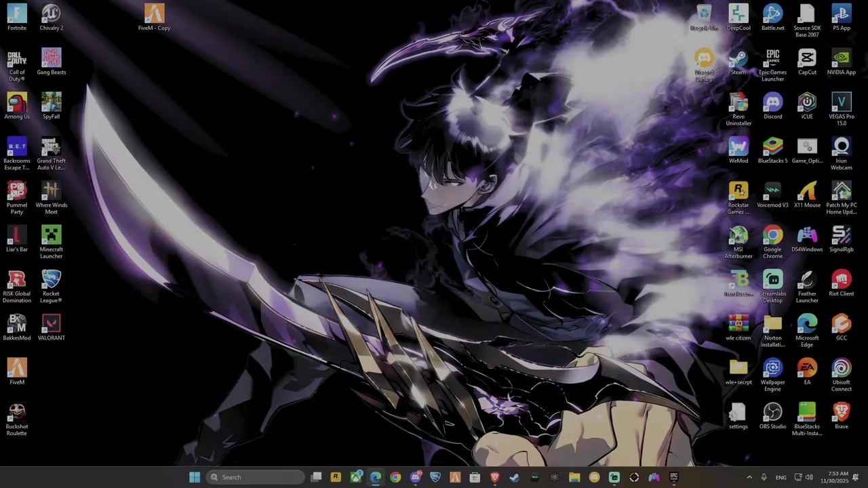Click the Liar's Bar shortcut
Image resolution: width=868 pixels, height=488 pixels.
17,239
